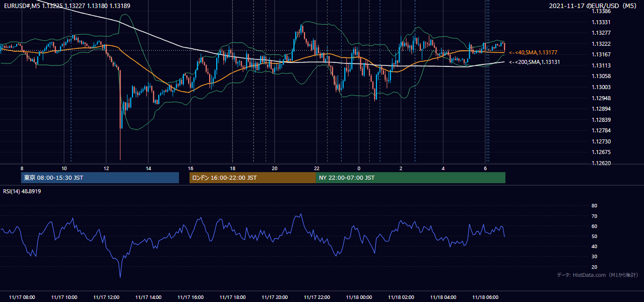Select the 11/17 22:00 time axis label
644x302 pixels.
(317, 297)
